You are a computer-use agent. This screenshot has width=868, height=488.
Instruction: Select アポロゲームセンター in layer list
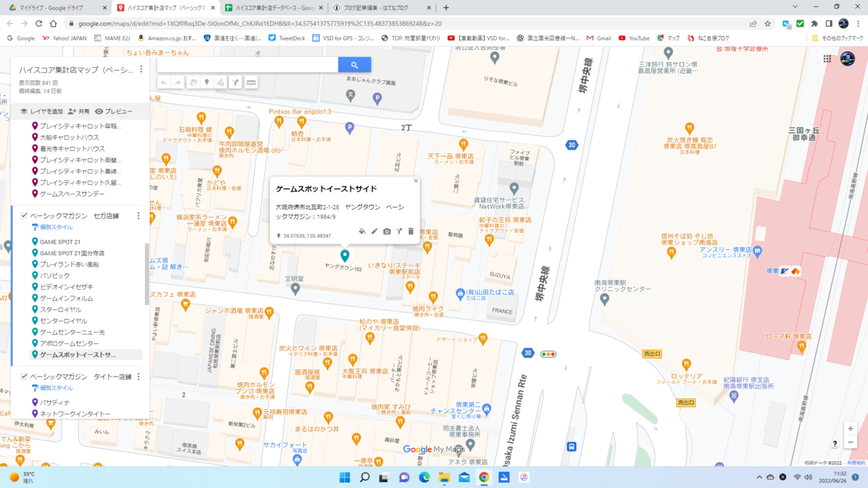(69, 343)
